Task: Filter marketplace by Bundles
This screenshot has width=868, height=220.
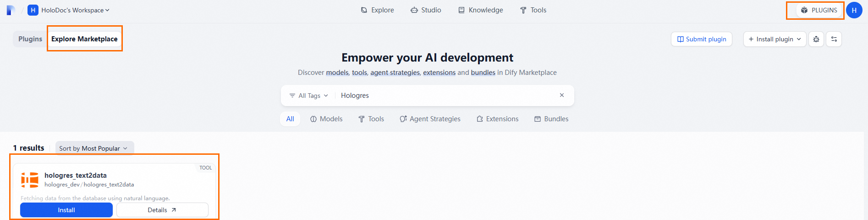Action: click(x=551, y=119)
